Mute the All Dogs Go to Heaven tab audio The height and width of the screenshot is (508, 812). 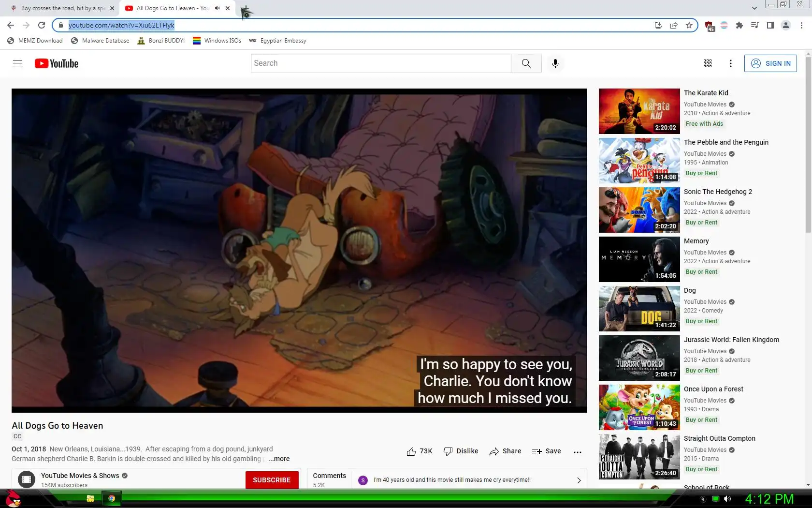(217, 8)
